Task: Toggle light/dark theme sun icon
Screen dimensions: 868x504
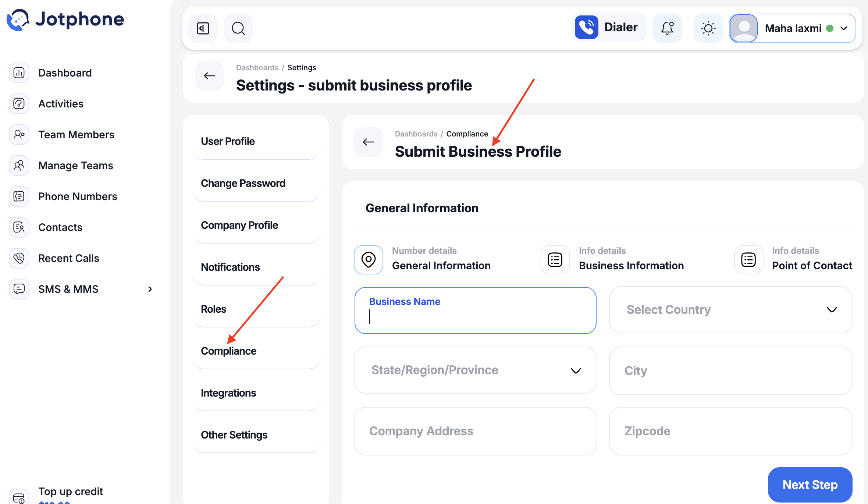Action: [x=708, y=28]
